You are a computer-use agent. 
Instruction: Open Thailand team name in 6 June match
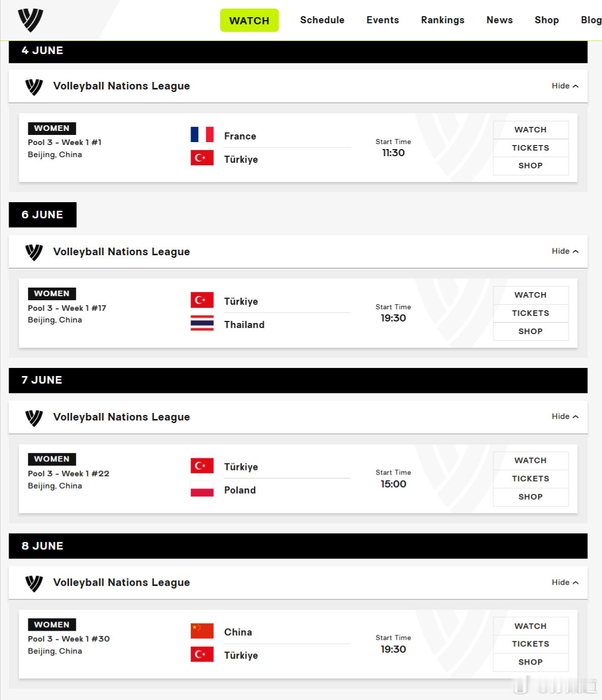[x=244, y=324]
